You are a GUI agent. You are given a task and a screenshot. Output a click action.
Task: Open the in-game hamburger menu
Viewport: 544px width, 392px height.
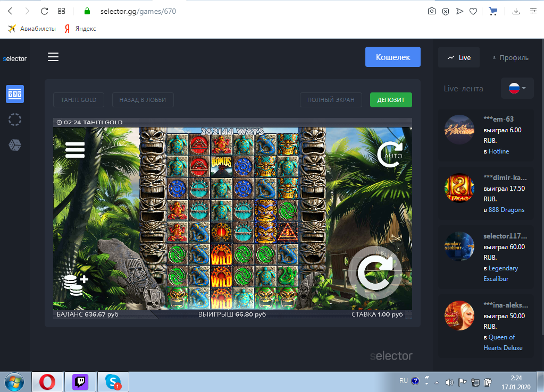click(x=75, y=150)
